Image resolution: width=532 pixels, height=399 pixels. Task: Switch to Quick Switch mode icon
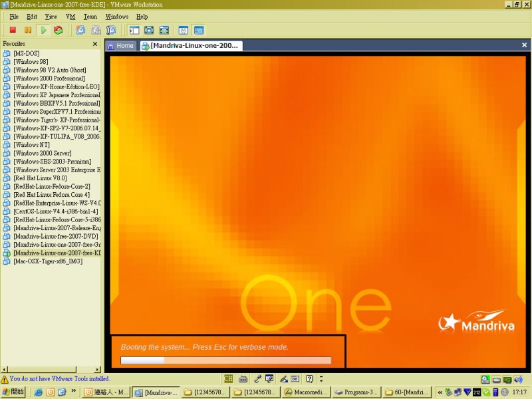pos(149,30)
